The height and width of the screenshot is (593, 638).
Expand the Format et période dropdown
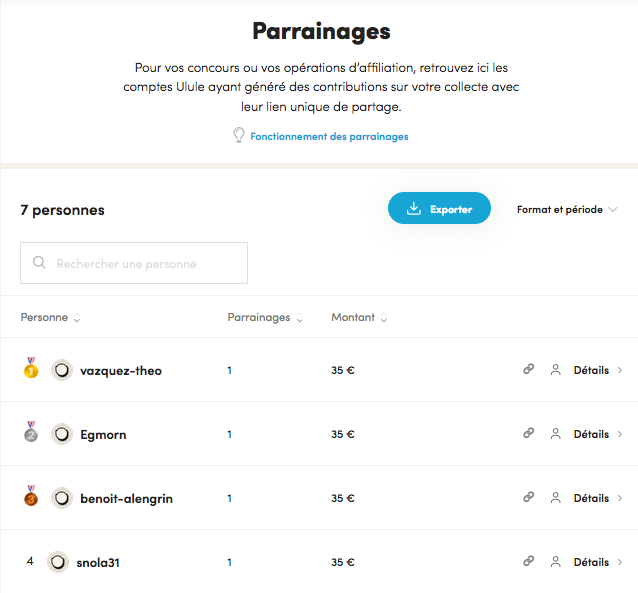point(566,210)
